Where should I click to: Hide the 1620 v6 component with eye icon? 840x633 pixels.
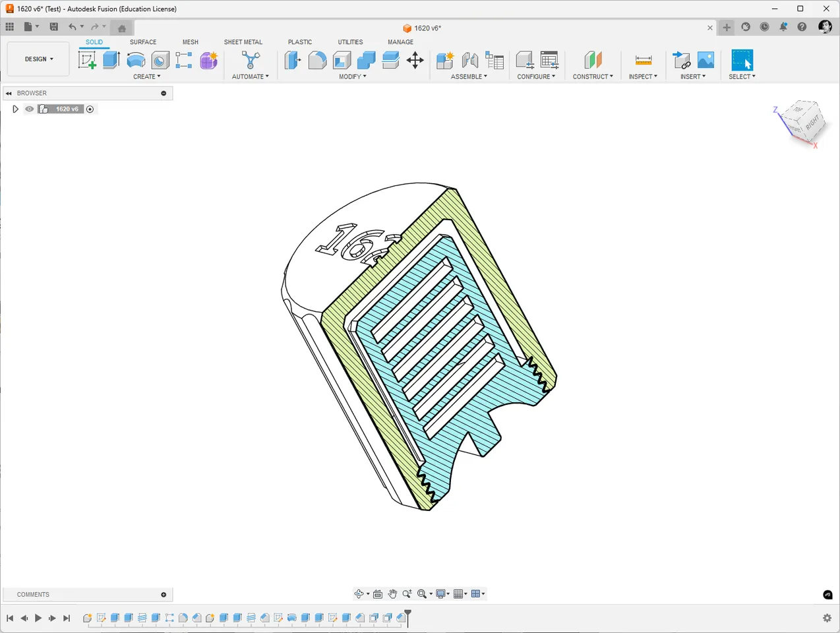[30, 109]
